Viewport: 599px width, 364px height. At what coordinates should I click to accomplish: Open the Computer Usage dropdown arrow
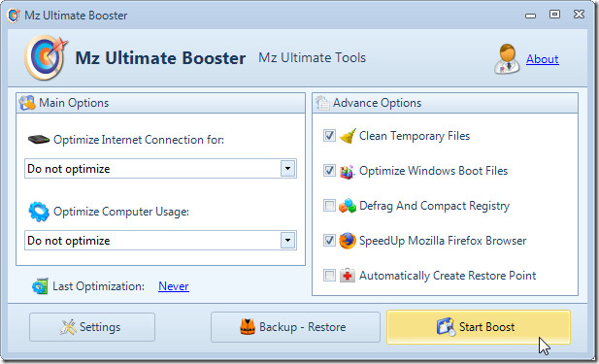pyautogui.click(x=288, y=241)
